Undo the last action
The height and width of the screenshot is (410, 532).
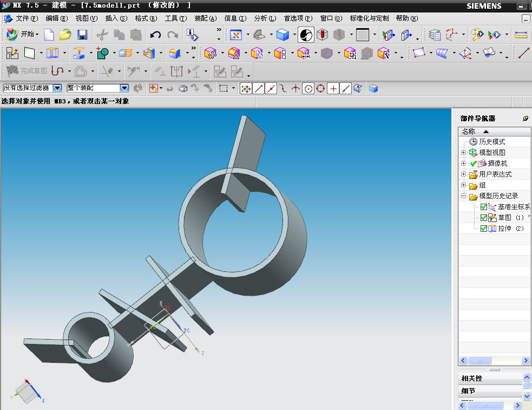tap(155, 35)
